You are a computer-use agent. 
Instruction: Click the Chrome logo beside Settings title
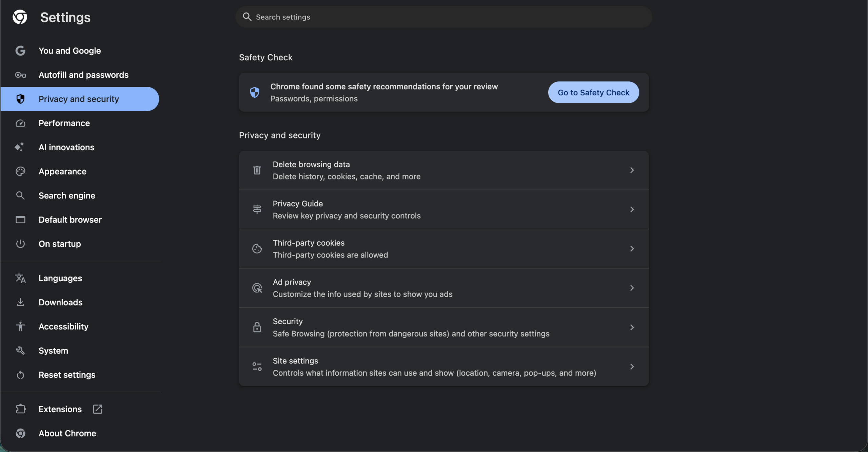(x=20, y=17)
